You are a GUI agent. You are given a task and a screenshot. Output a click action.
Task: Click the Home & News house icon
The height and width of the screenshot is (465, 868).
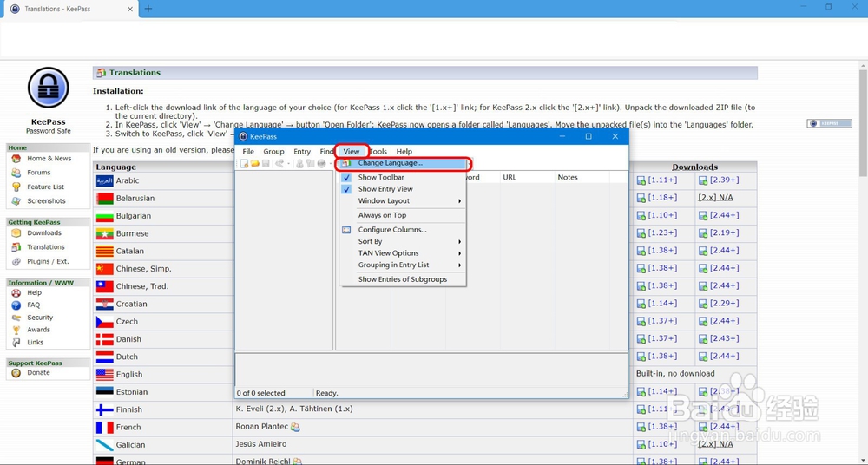point(16,159)
